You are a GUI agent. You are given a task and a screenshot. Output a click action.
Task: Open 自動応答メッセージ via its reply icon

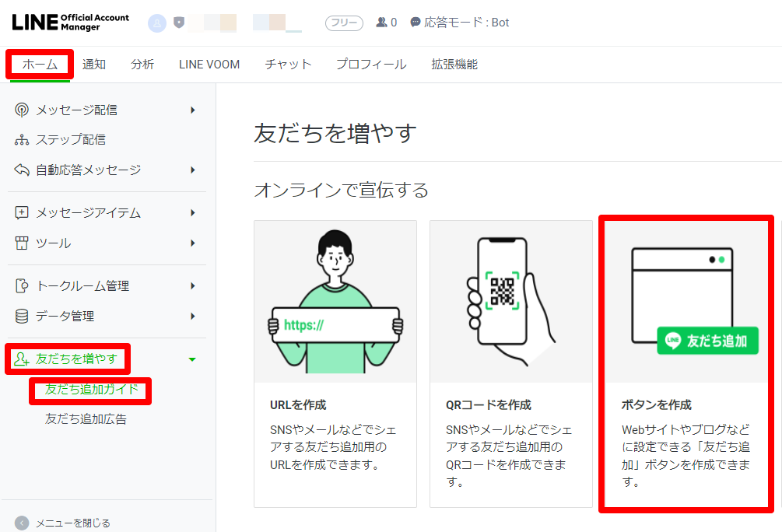click(20, 170)
